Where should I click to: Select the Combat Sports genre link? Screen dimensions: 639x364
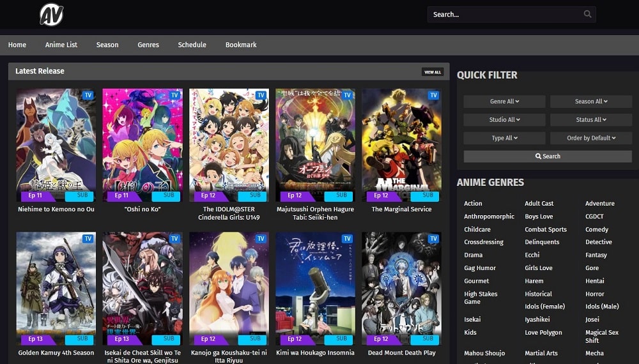[x=546, y=230]
